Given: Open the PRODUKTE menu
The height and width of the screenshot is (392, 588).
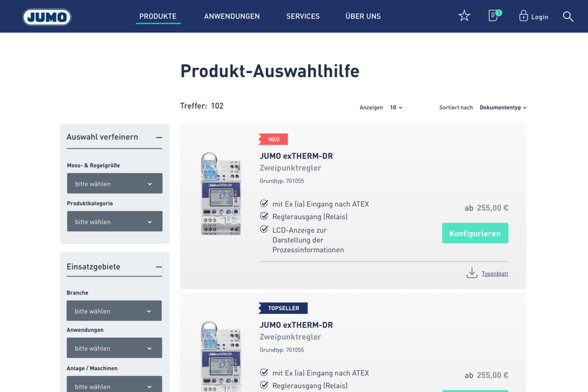Looking at the screenshot, I should 158,17.
